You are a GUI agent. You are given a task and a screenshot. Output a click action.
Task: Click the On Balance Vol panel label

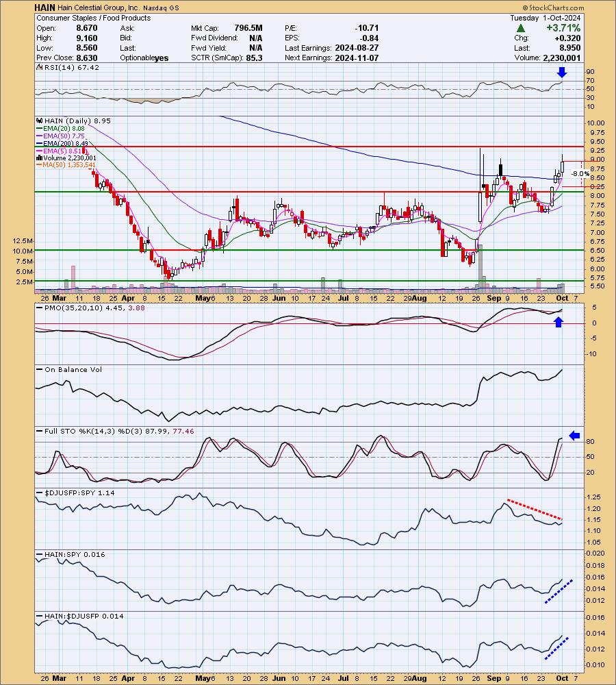(x=73, y=370)
